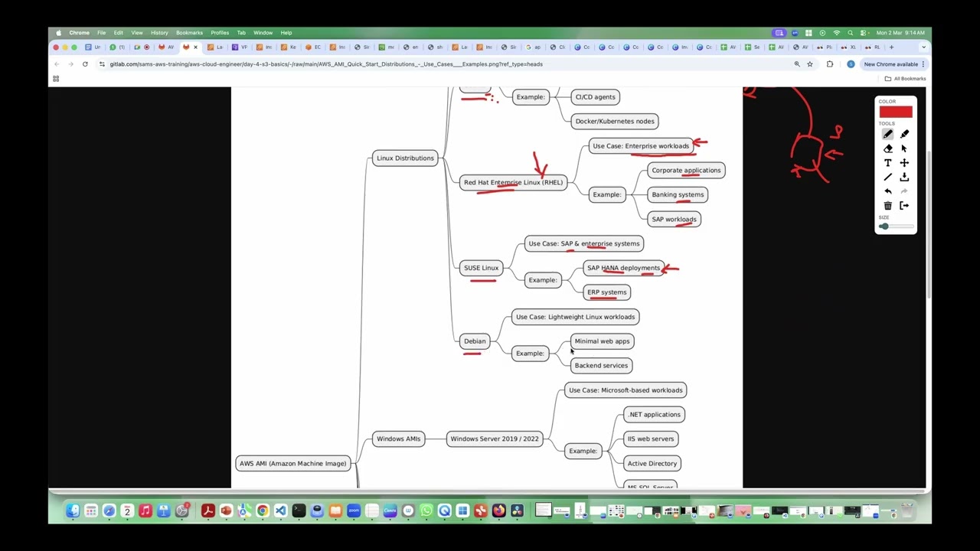Select the text T tool
The image size is (980, 551).
pyautogui.click(x=887, y=163)
